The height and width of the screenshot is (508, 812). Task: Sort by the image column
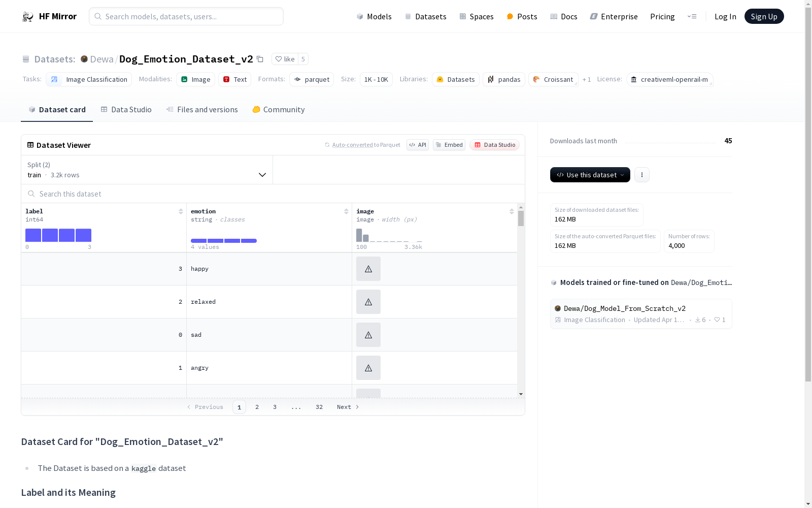[512, 211]
